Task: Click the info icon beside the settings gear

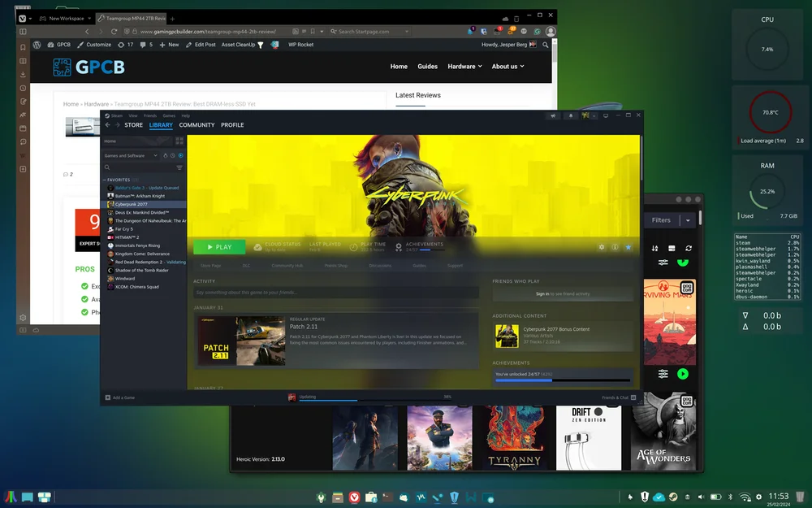Action: (x=615, y=247)
